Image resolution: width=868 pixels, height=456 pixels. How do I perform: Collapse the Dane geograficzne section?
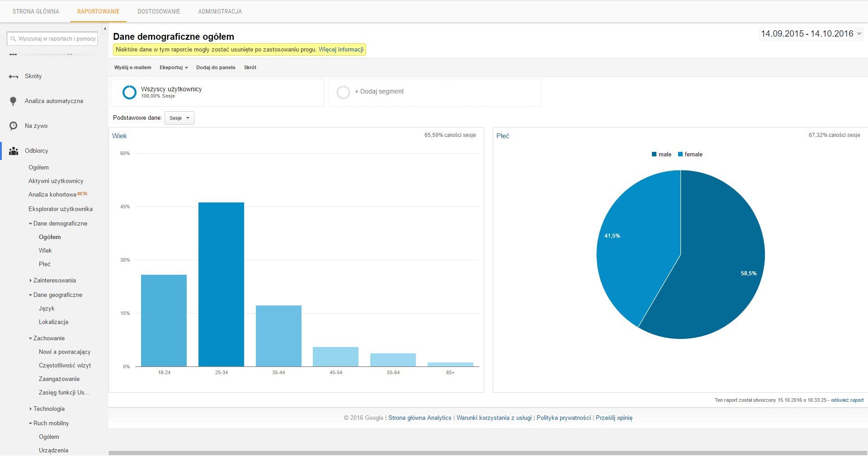(x=30, y=295)
